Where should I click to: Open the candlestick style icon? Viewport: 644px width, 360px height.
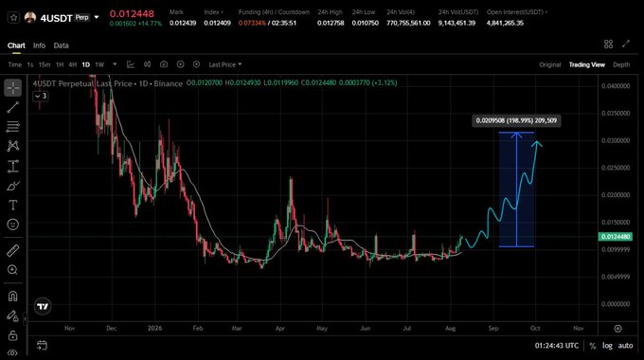147,64
